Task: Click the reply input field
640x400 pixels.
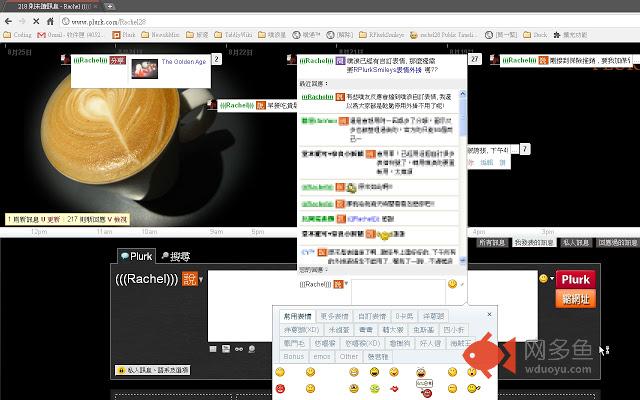Action: tap(398, 291)
